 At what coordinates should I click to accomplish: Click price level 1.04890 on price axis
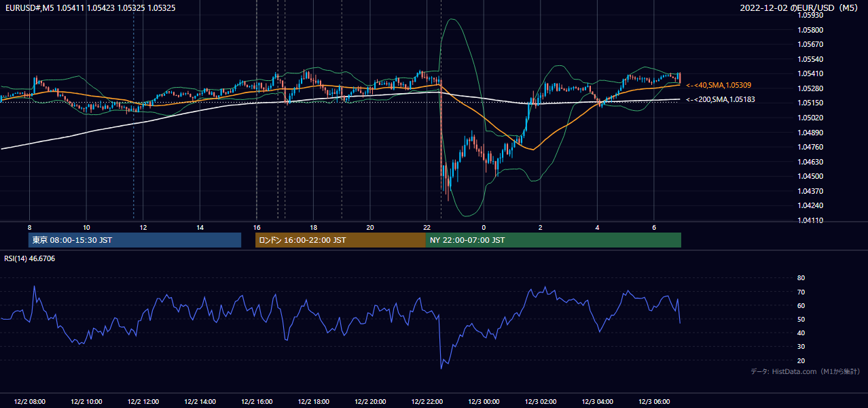point(810,133)
